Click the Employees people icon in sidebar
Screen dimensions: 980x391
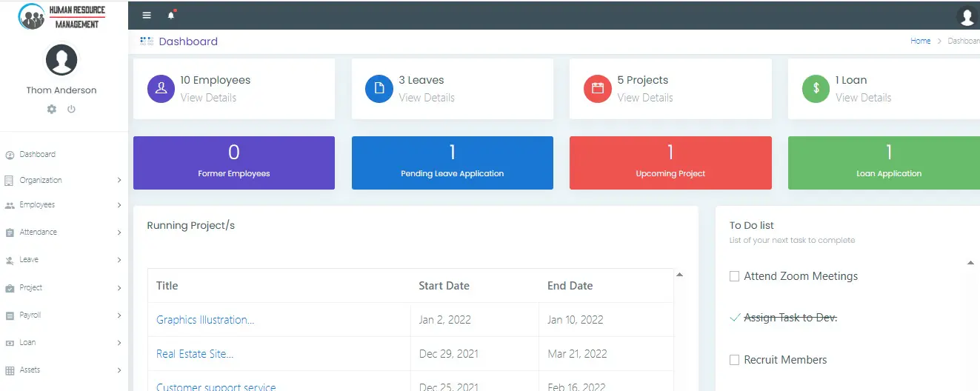[x=10, y=205]
